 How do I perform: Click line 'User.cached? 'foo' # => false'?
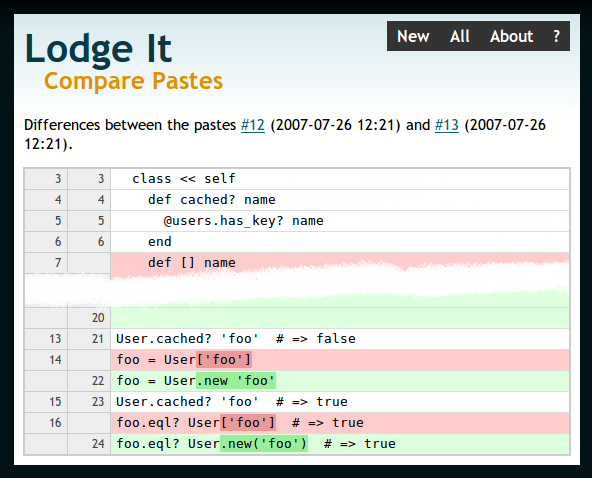236,339
